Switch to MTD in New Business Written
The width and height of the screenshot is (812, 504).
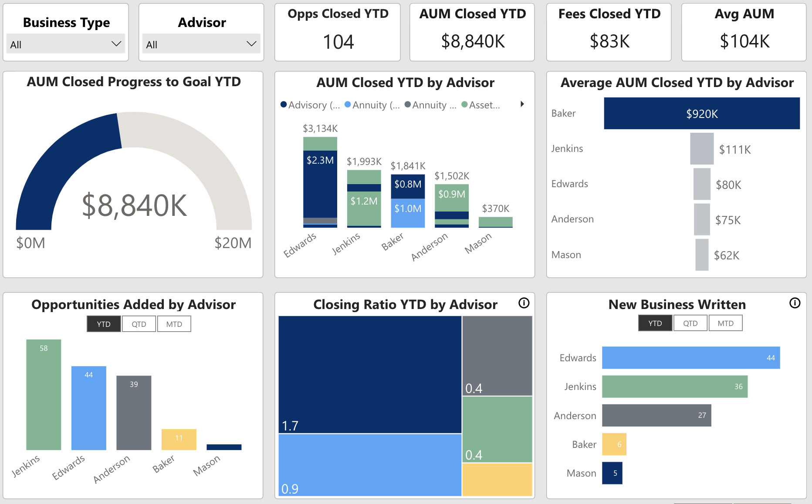click(x=725, y=323)
